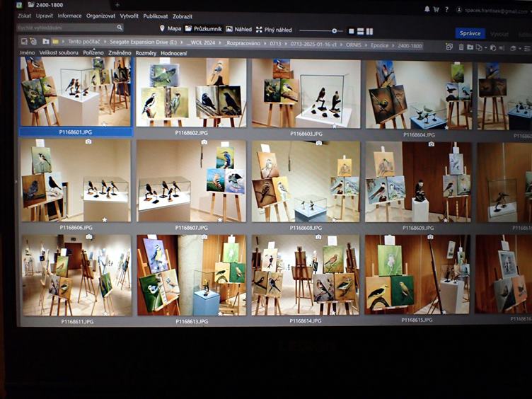The height and width of the screenshot is (399, 532).
Task: Expand arrow after __WOL 2024 in path
Action: [220, 43]
